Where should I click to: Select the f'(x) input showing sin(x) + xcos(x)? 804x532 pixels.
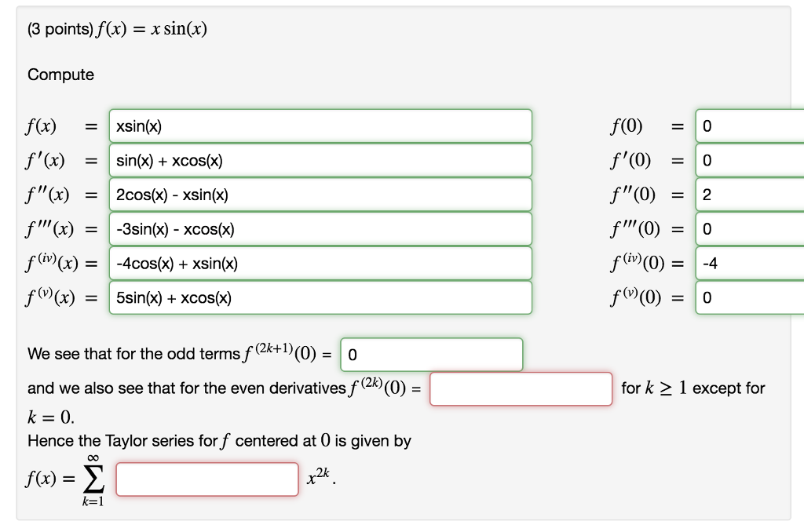[x=320, y=160]
